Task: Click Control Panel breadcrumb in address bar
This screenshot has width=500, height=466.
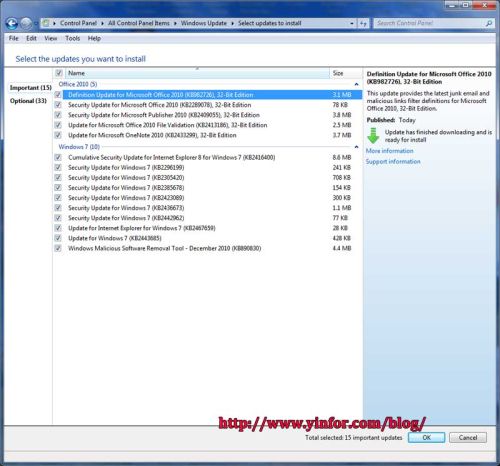Action: coord(78,23)
